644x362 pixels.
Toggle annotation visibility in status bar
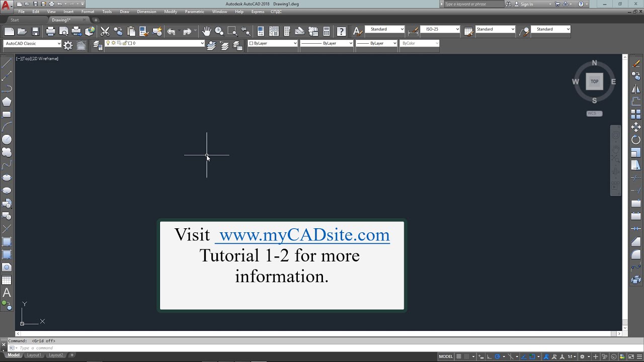[x=546, y=356]
